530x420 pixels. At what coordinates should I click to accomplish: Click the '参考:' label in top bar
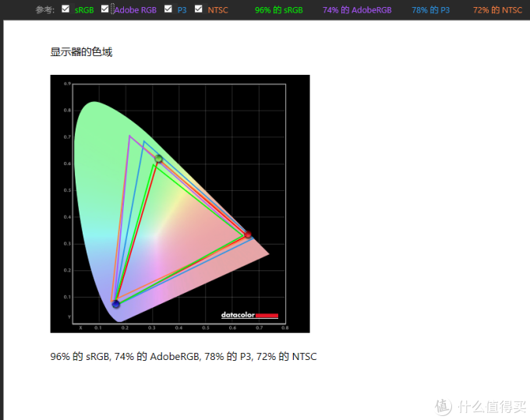click(x=45, y=10)
